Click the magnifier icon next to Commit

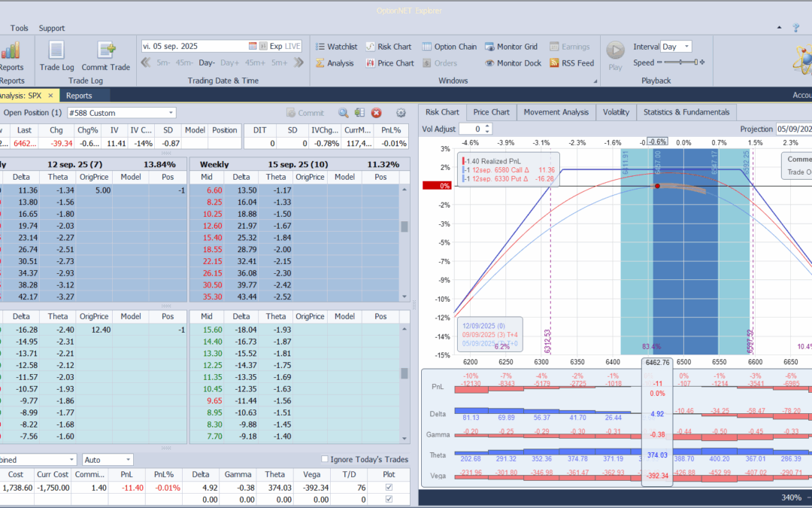(343, 113)
